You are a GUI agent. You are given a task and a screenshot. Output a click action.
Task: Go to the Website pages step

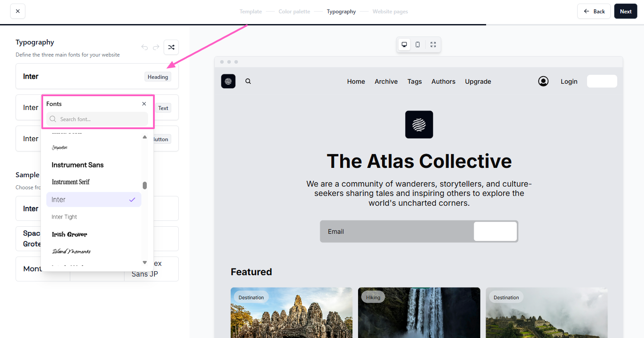click(390, 12)
